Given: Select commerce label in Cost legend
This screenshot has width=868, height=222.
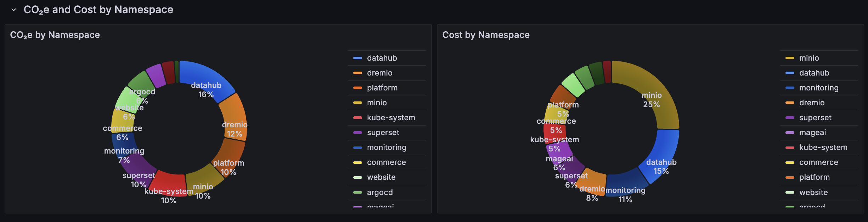Looking at the screenshot, I should 819,162.
